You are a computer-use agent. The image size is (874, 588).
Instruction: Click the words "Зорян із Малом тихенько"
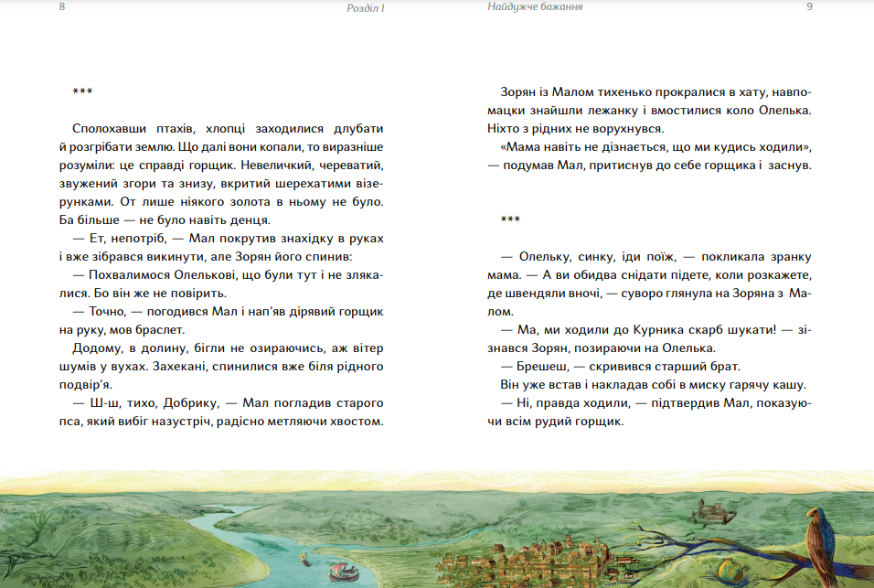click(576, 92)
